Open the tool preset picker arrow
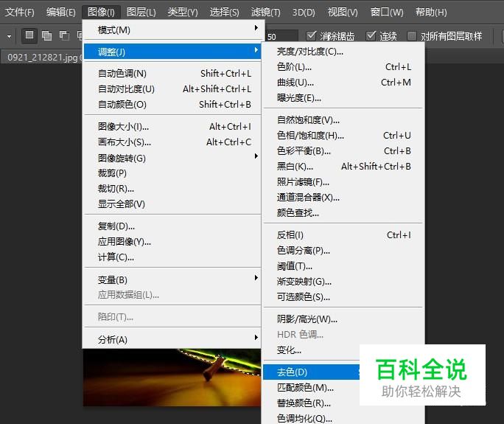 (9, 36)
